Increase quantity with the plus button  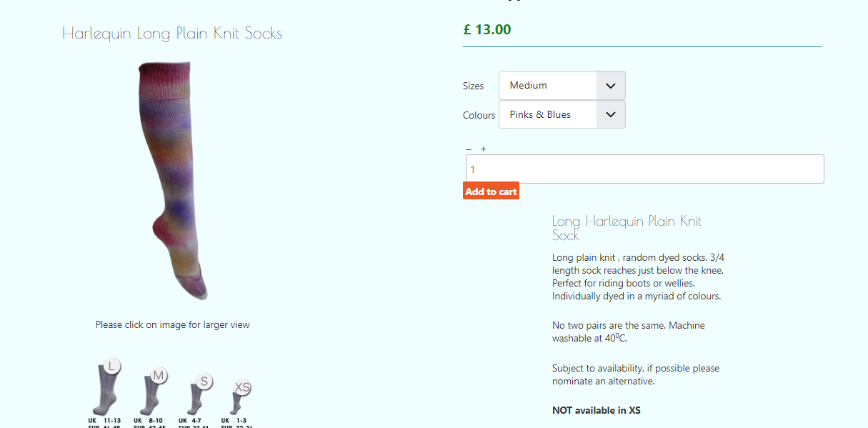[x=484, y=149]
